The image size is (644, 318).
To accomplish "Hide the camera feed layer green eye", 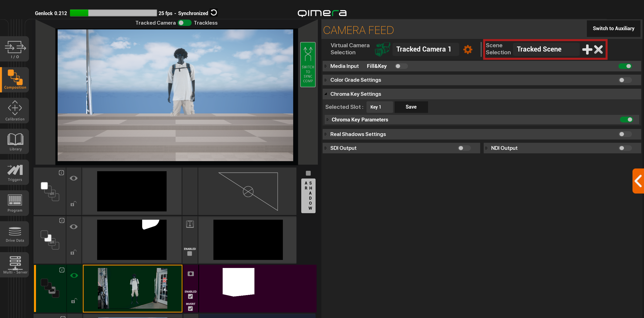I will pos(74,276).
